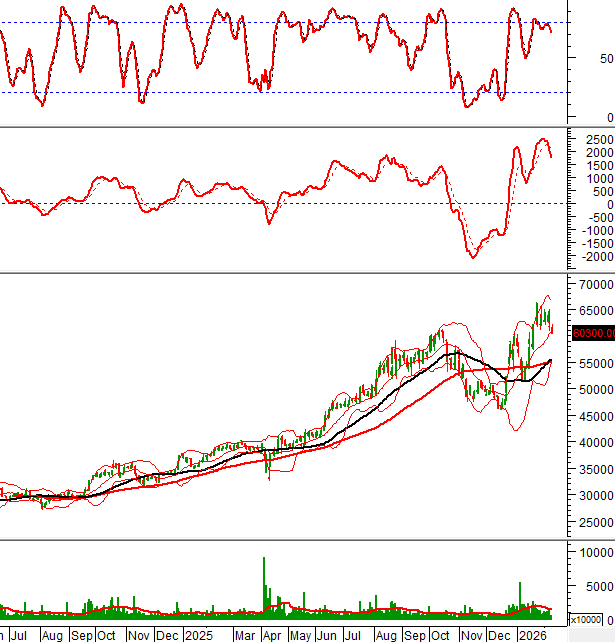
Task: Select the Mar month marker on time axis
Action: pyautogui.click(x=243, y=635)
